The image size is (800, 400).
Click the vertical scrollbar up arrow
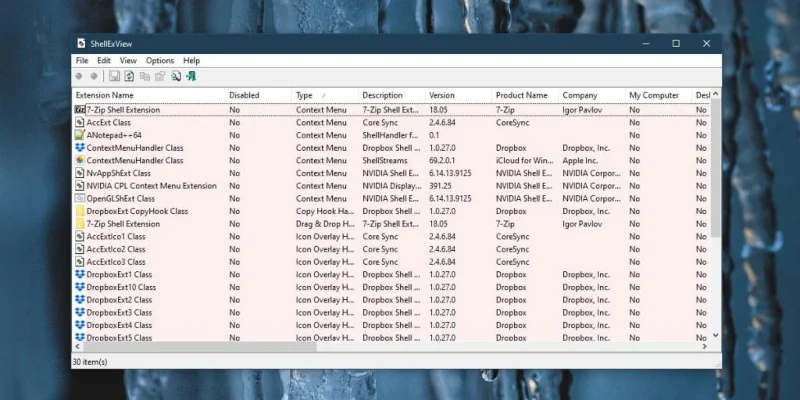point(715,94)
